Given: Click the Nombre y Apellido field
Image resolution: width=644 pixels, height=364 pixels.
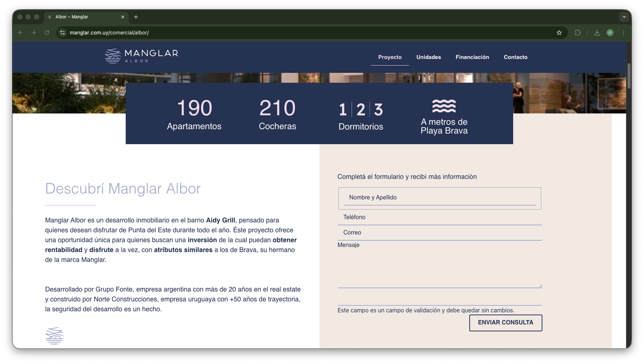Looking at the screenshot, I should point(440,198).
